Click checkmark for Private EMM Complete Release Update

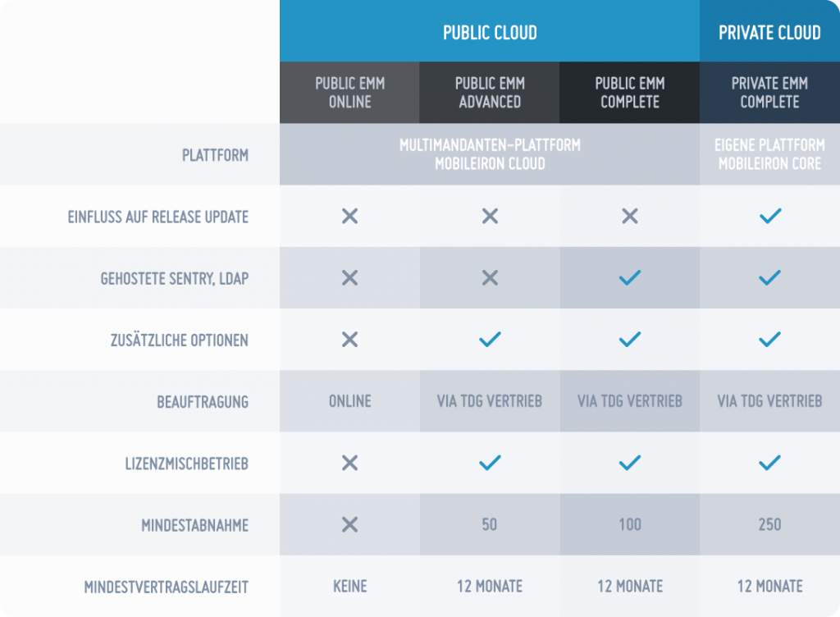tap(769, 217)
